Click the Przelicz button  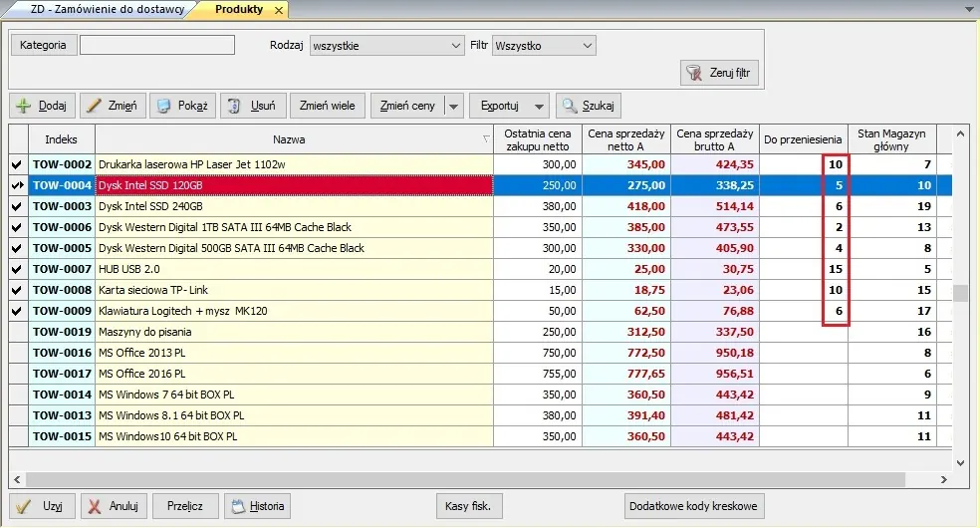[x=185, y=506]
